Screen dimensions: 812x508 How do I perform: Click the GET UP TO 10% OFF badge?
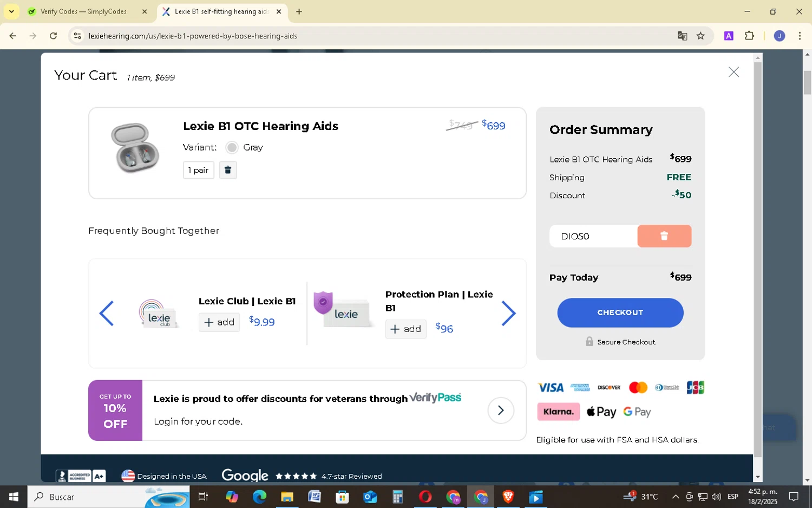coord(115,411)
